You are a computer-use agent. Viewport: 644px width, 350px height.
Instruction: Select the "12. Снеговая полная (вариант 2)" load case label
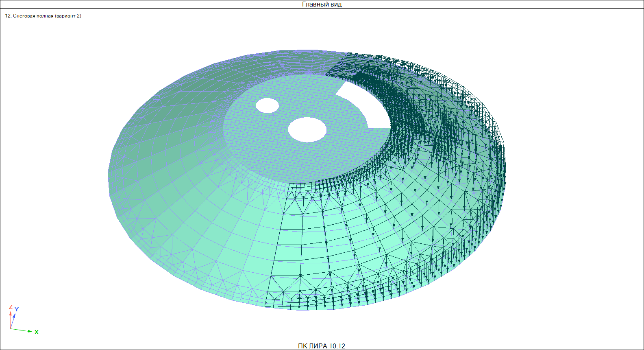43,16
